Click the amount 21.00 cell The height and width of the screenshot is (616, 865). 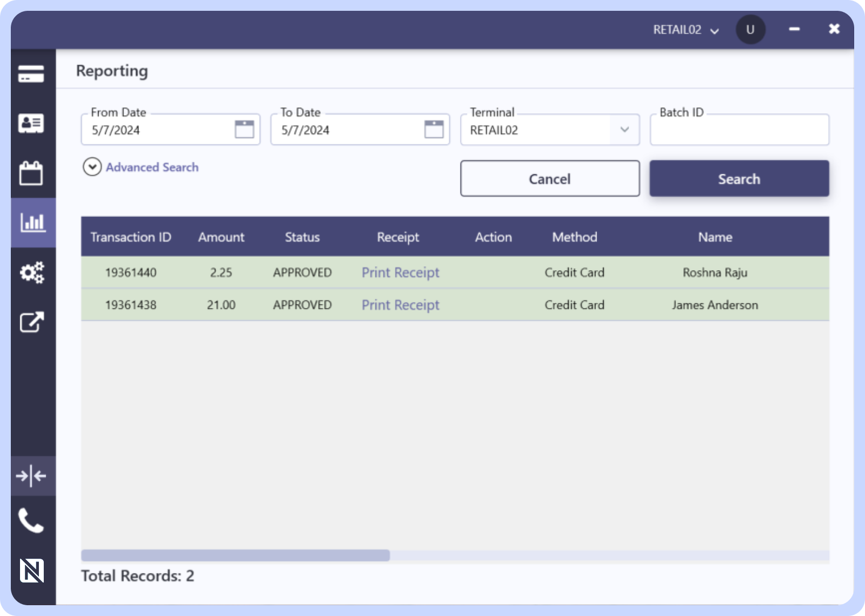[221, 305]
